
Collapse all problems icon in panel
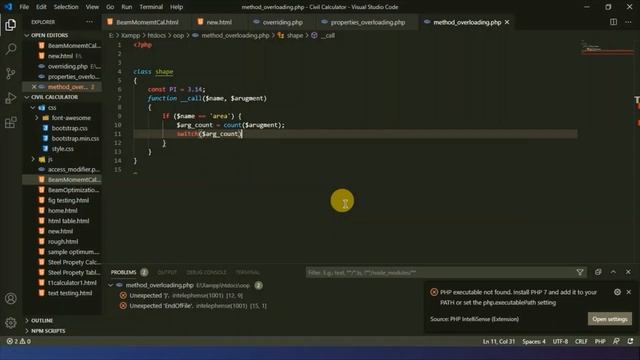(x=598, y=272)
